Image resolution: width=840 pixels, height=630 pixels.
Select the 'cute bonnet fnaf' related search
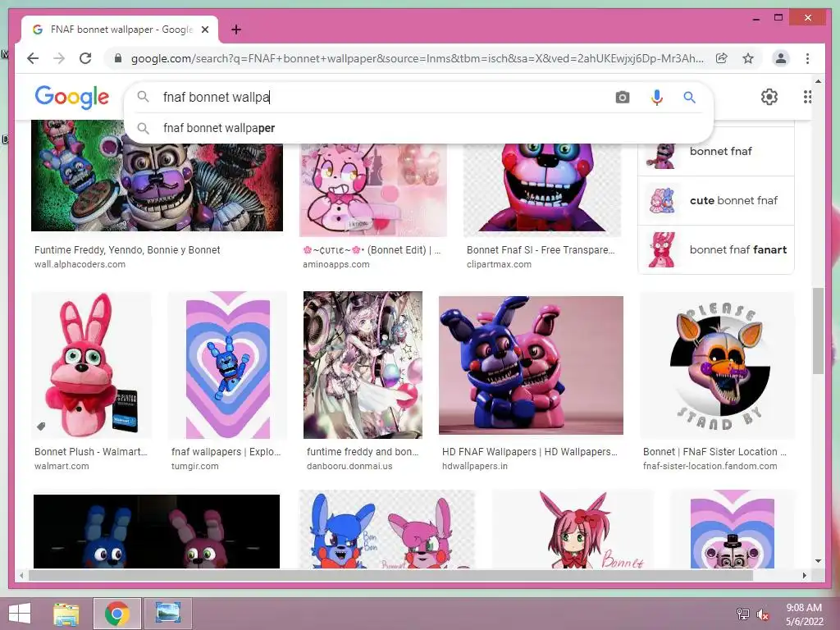tap(715, 200)
